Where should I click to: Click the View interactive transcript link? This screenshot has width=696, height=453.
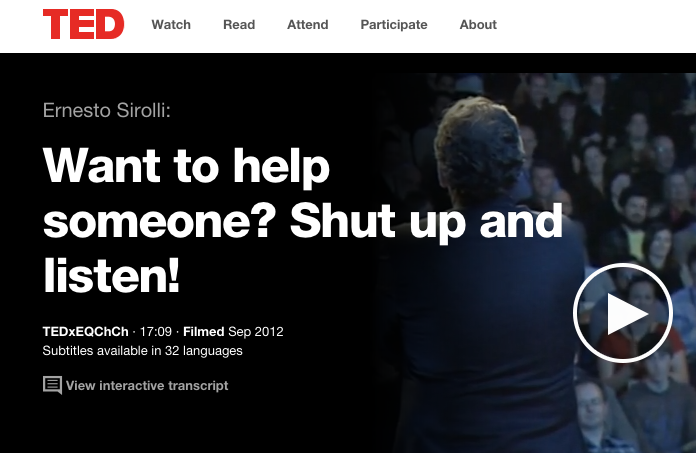(x=147, y=386)
